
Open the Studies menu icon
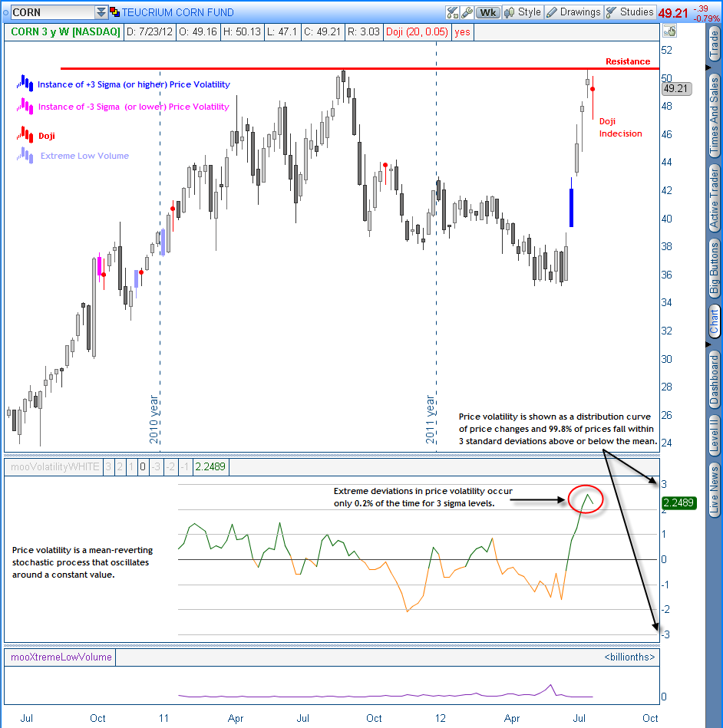(x=612, y=12)
